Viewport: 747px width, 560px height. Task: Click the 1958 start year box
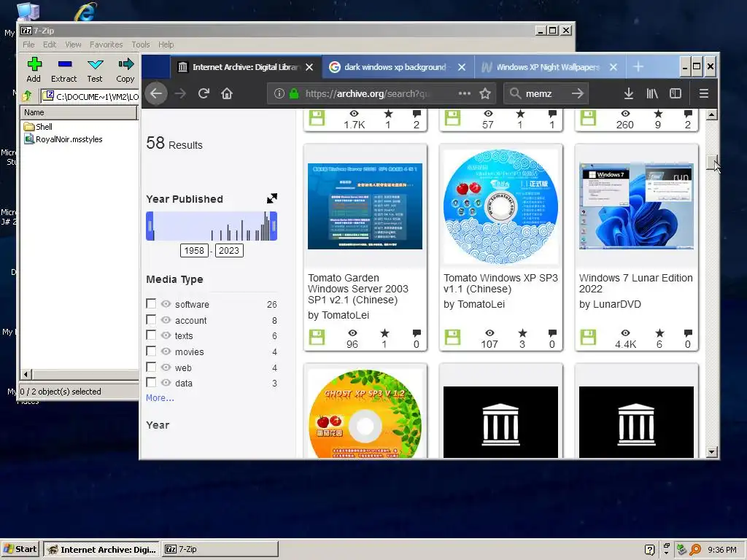[194, 251]
